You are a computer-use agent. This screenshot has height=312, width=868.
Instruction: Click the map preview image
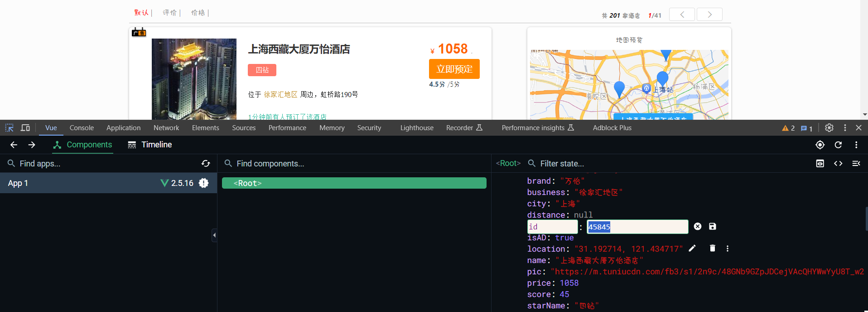click(x=629, y=84)
